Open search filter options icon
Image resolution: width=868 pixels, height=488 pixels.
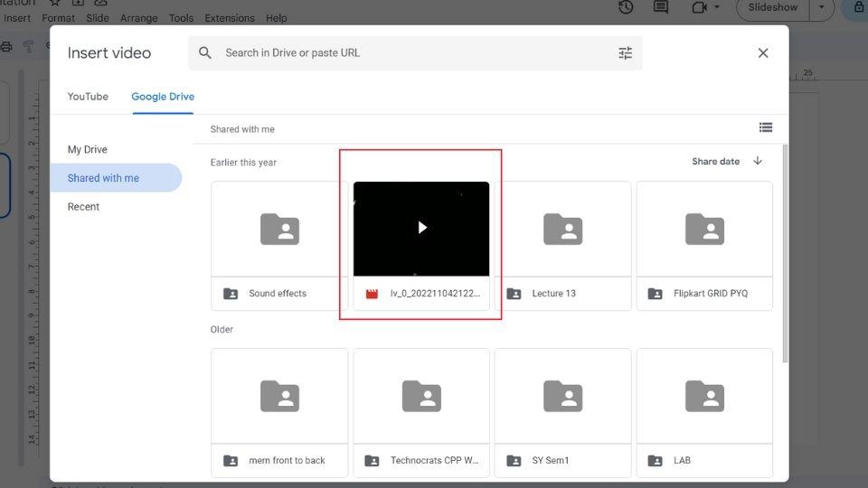[625, 52]
